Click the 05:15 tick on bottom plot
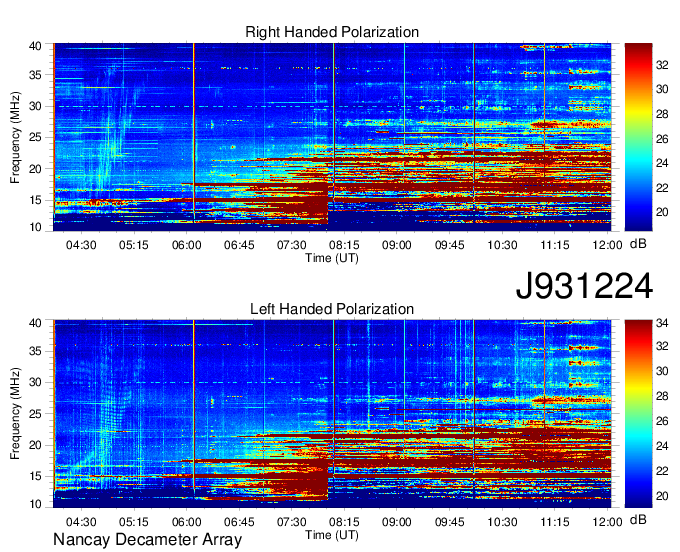680x552 pixels. click(x=134, y=522)
